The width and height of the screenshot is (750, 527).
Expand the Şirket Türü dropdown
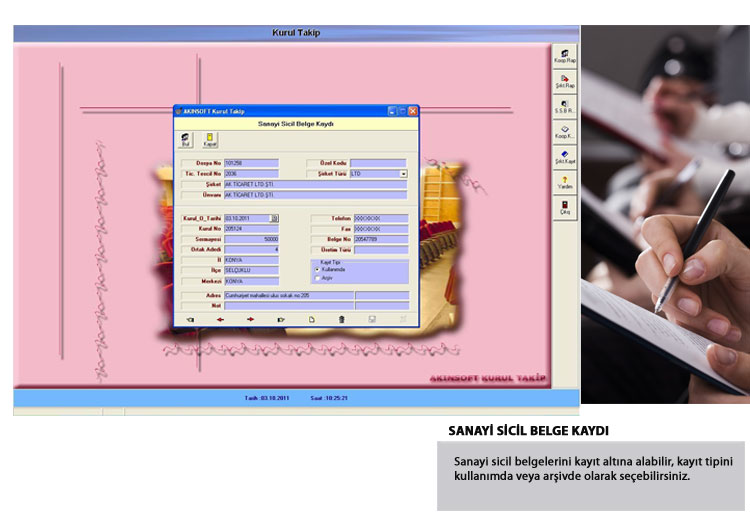(403, 173)
